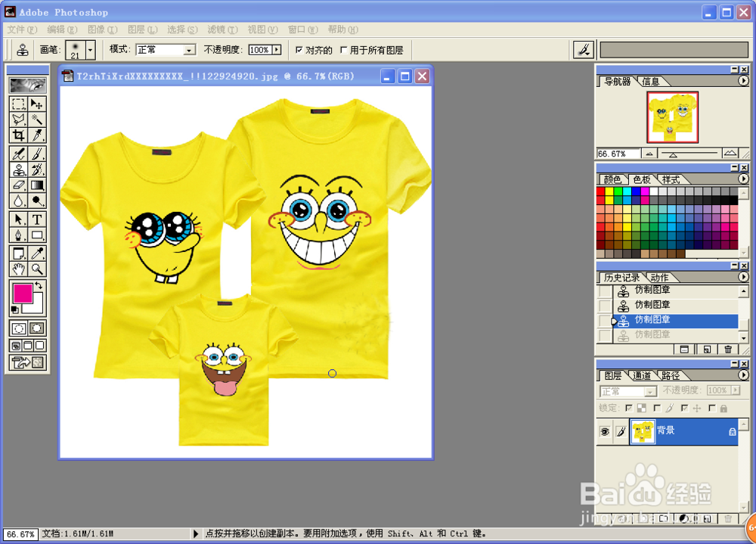Open the Navigator palette flyout menu
The height and width of the screenshot is (544, 756).
[743, 81]
